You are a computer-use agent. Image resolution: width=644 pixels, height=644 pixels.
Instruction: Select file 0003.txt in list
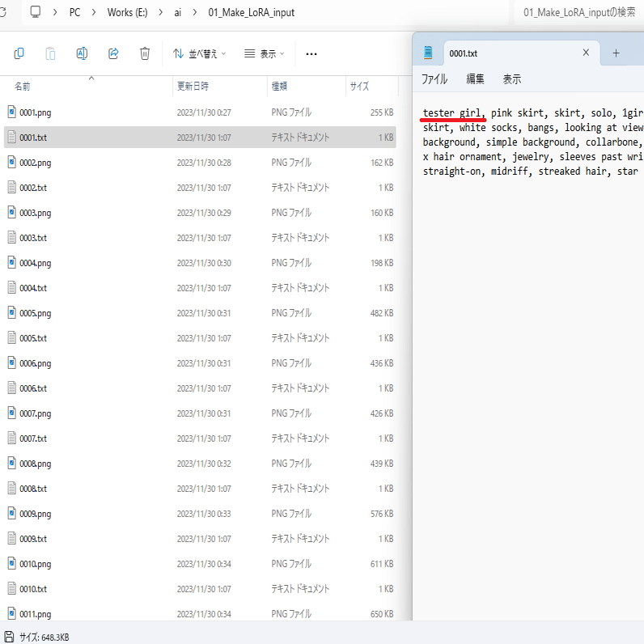(200, 237)
